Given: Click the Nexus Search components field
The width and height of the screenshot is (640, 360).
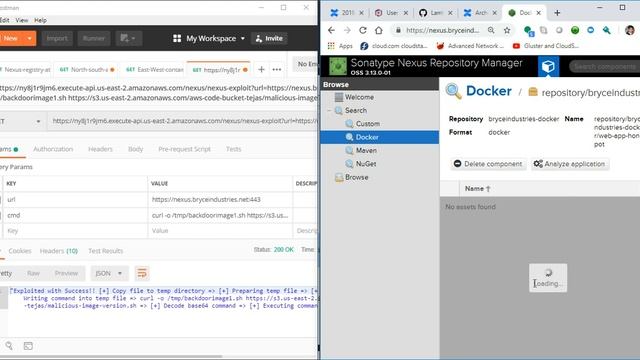Looking at the screenshot, I should (605, 67).
